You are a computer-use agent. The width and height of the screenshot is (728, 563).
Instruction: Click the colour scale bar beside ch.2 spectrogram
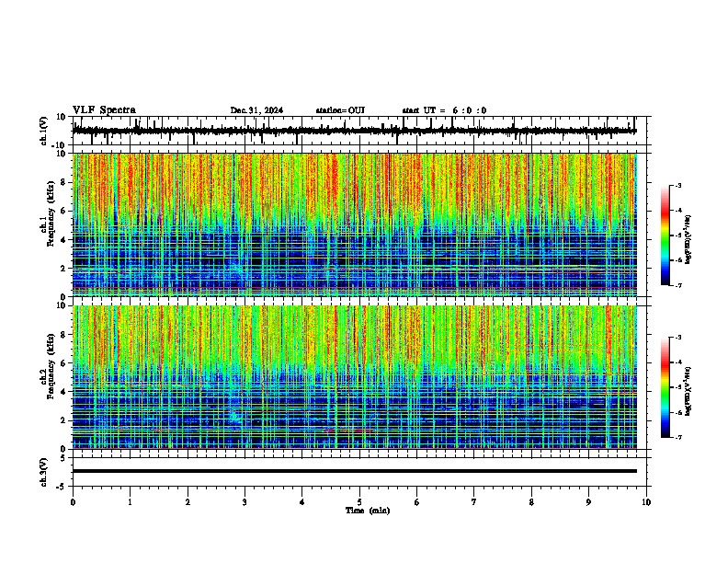click(665, 387)
